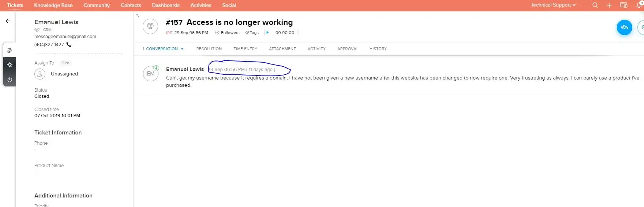The width and height of the screenshot is (644, 207).
Task: Click the web channel globe icon
Action: (150, 26)
